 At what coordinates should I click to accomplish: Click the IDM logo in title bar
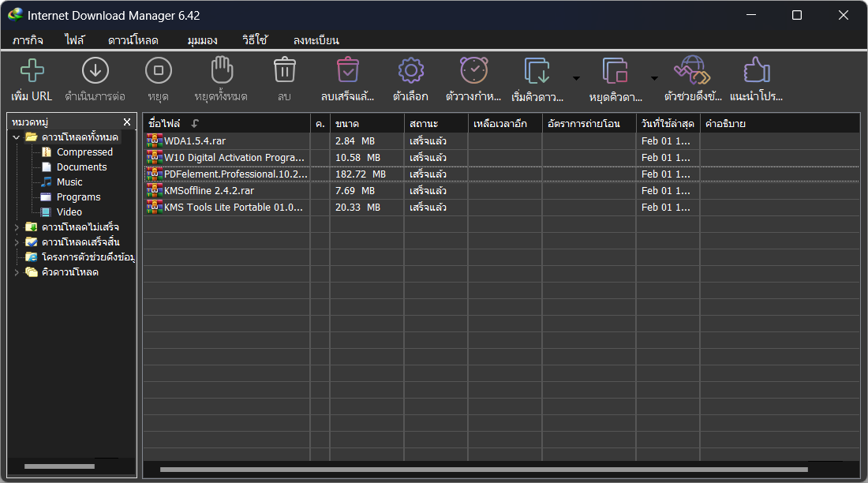(16, 15)
